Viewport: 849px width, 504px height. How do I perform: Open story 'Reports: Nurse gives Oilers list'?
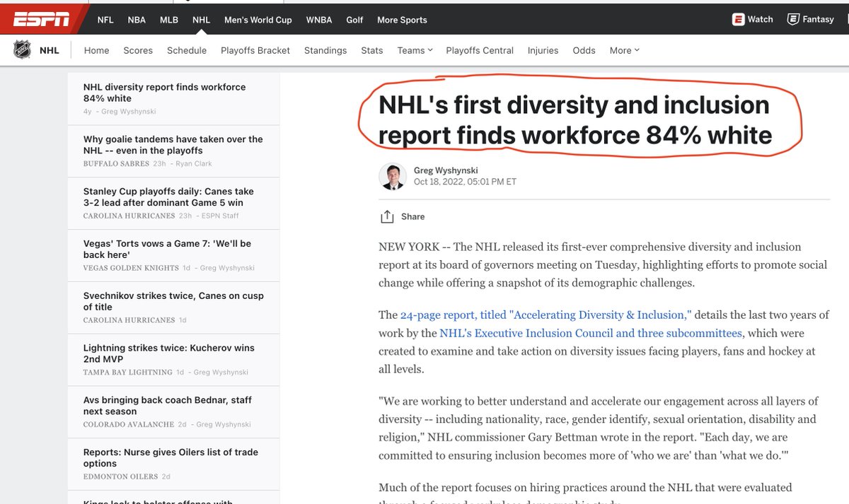tap(171, 458)
